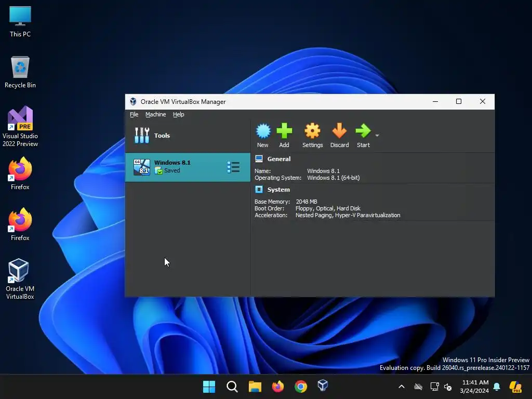Click the Saved state icon
This screenshot has width=532, height=399.
[158, 170]
